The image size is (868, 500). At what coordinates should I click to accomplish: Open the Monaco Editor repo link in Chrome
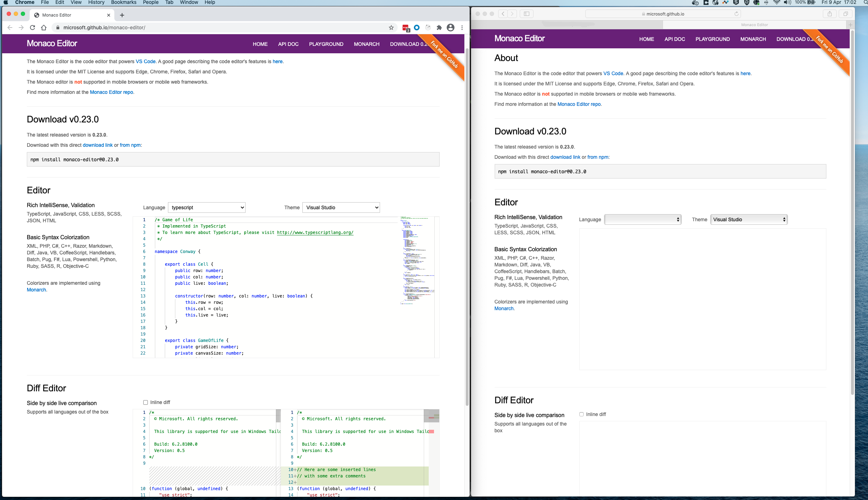111,92
